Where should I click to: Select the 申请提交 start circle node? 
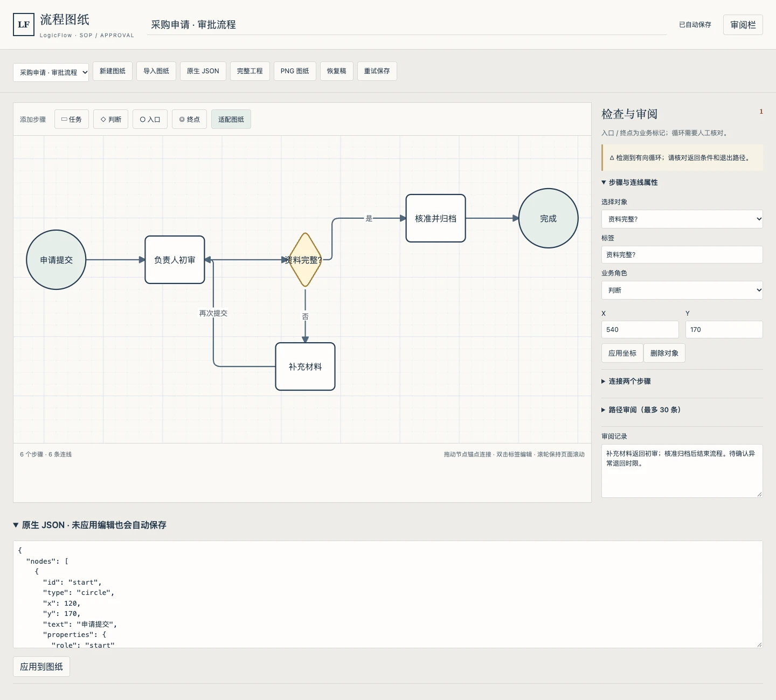(56, 260)
